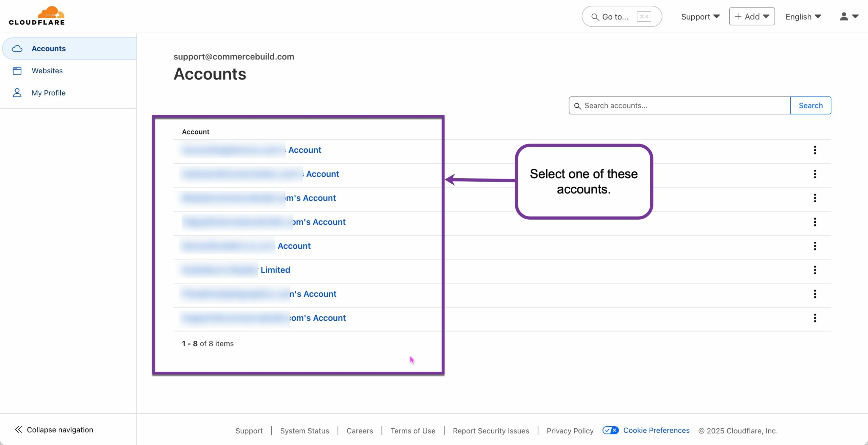Click the Websites browser icon in sidebar
The image size is (868, 445).
tap(17, 71)
